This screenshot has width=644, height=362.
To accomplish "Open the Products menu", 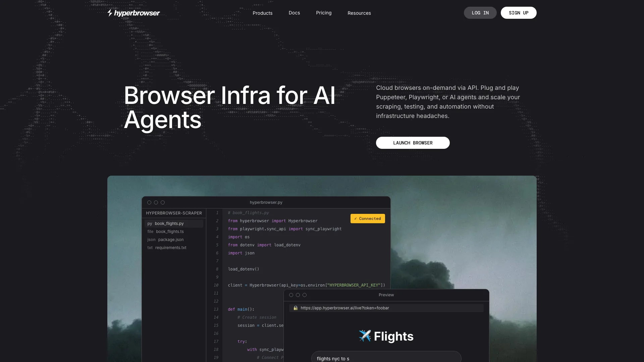I will (263, 13).
